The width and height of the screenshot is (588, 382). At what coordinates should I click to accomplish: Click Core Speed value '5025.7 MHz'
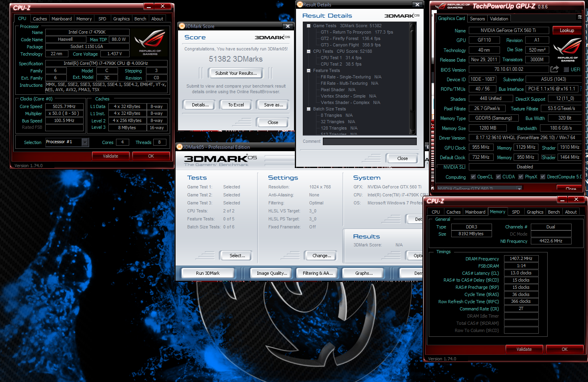pos(64,106)
